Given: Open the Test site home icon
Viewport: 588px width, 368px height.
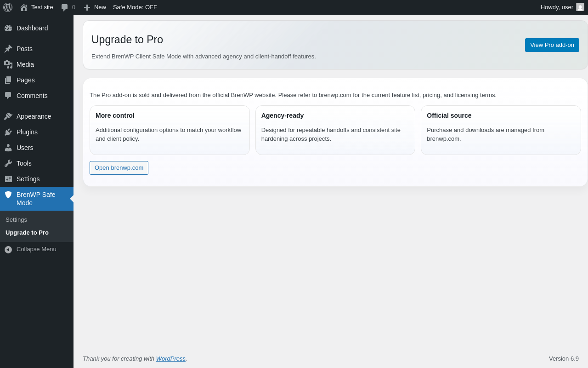Looking at the screenshot, I should (x=24, y=7).
